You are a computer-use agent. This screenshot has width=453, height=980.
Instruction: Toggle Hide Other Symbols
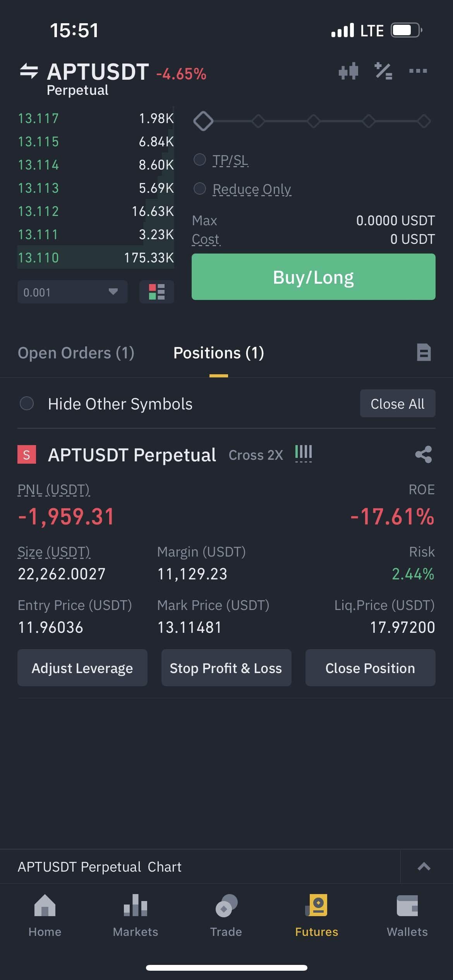click(x=27, y=404)
